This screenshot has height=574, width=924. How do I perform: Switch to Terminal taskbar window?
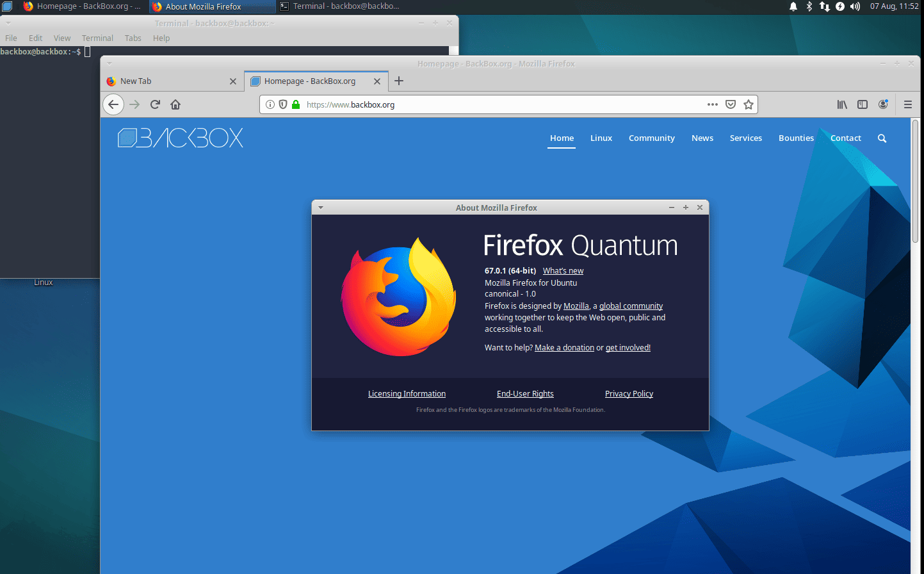click(340, 6)
